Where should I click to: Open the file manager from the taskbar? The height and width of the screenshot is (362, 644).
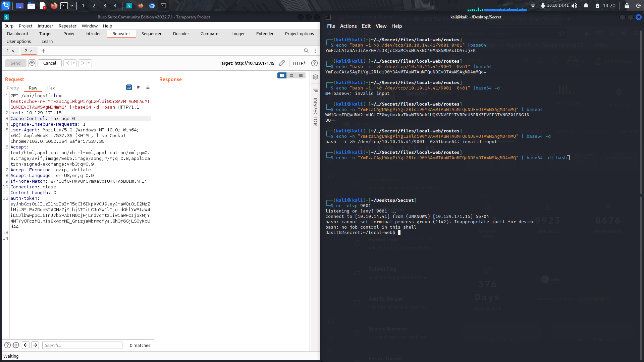pos(31,6)
